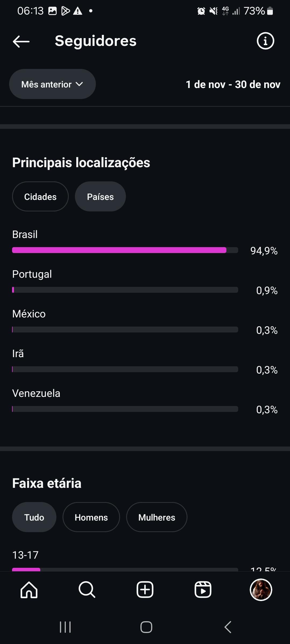Filter age range by Mulheres
The width and height of the screenshot is (290, 644).
pyautogui.click(x=157, y=517)
